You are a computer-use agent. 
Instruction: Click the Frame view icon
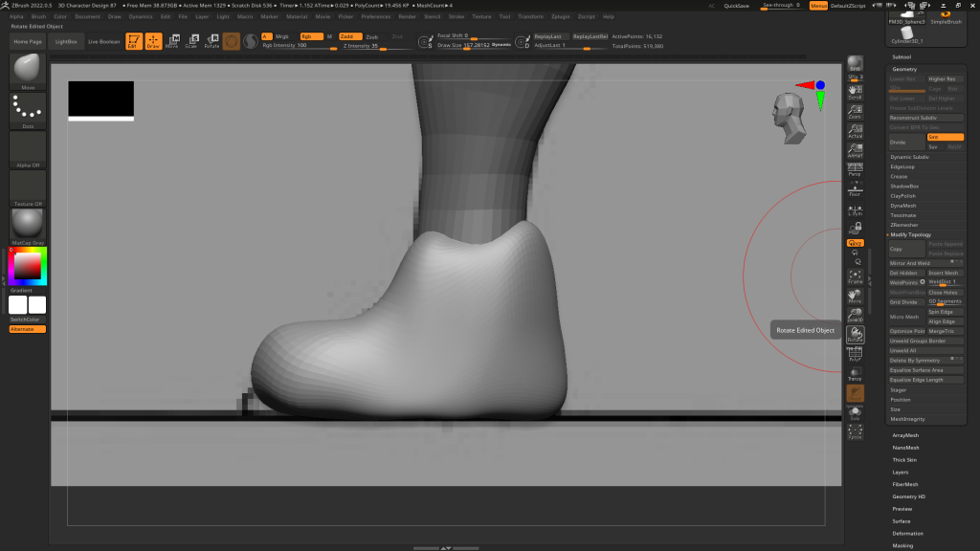[855, 276]
